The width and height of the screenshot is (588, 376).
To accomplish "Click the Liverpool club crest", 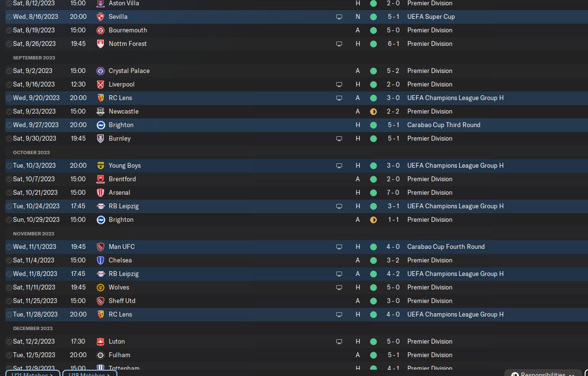I will tap(100, 84).
